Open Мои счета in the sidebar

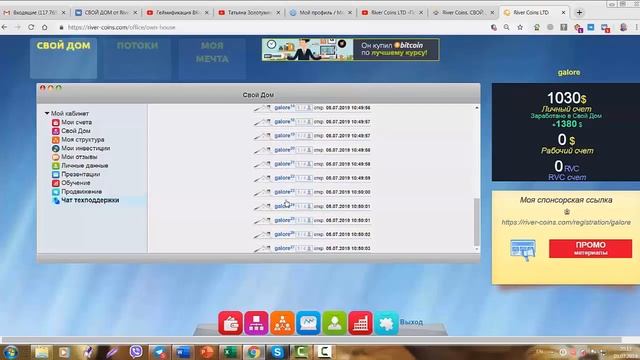(76, 122)
